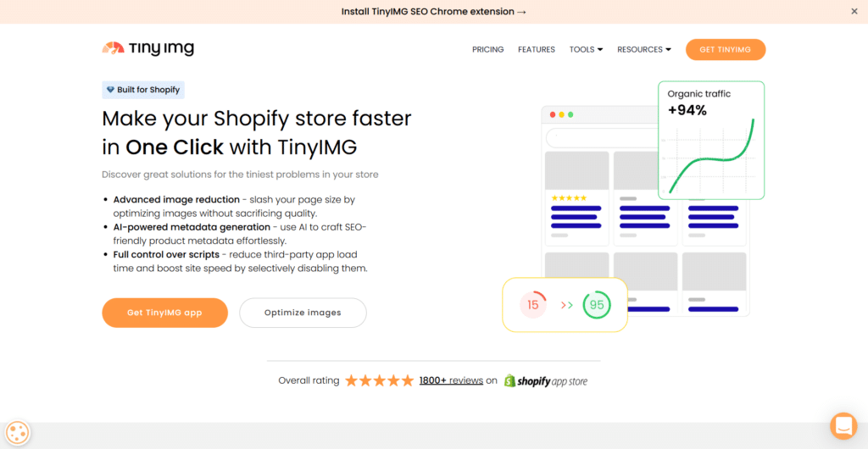868x449 pixels.
Task: Open cookie preferences icon
Action: [x=18, y=432]
